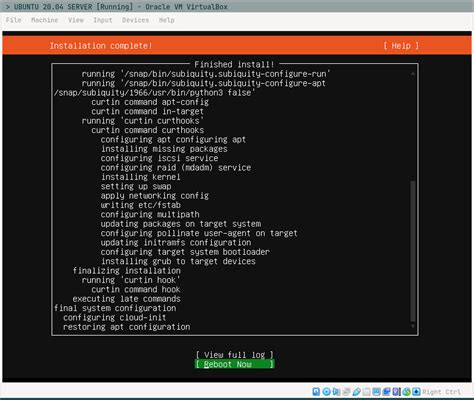
Task: Click the 'Installation complete!' header text
Action: 101,46
